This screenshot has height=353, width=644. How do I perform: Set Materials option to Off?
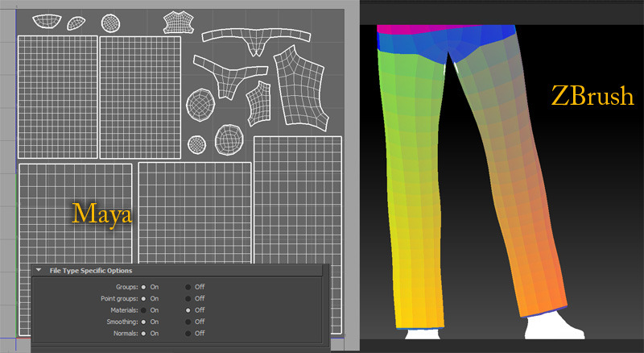click(188, 309)
